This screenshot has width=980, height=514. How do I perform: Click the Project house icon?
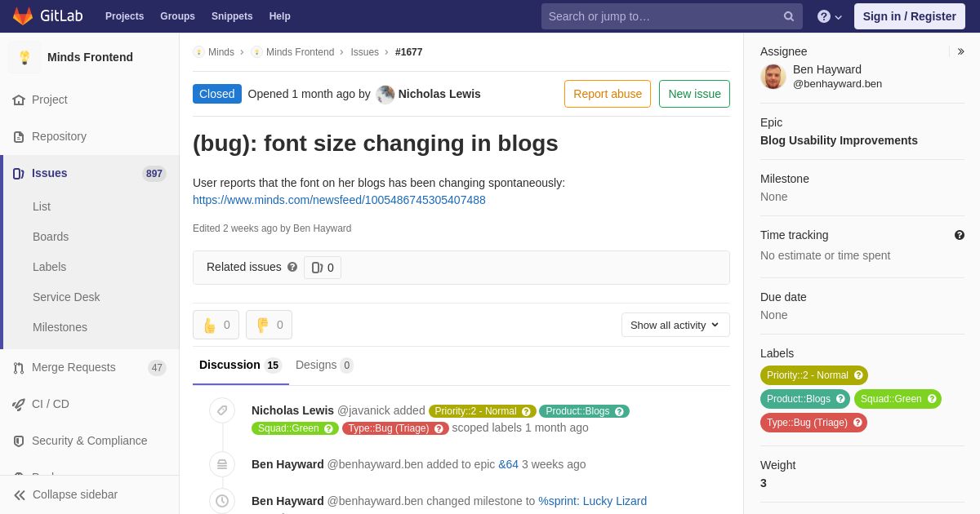click(19, 100)
